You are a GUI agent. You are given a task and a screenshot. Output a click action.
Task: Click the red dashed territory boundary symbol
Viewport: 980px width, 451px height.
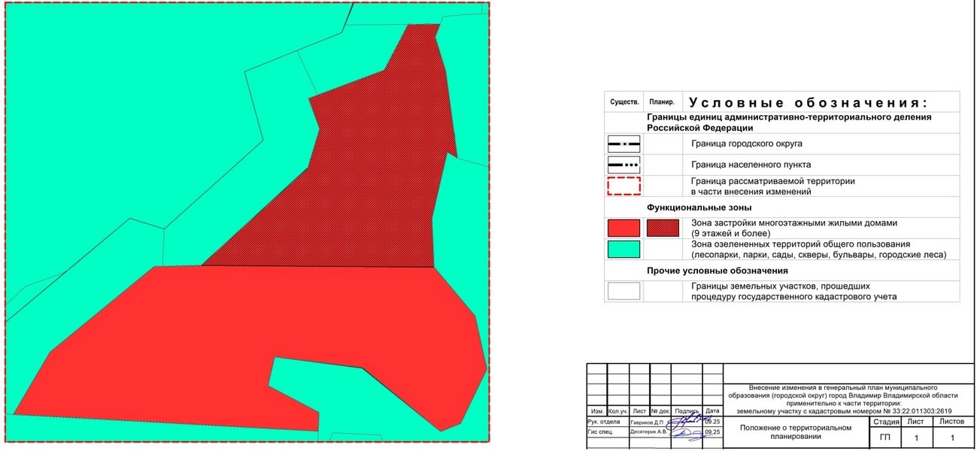point(623,186)
